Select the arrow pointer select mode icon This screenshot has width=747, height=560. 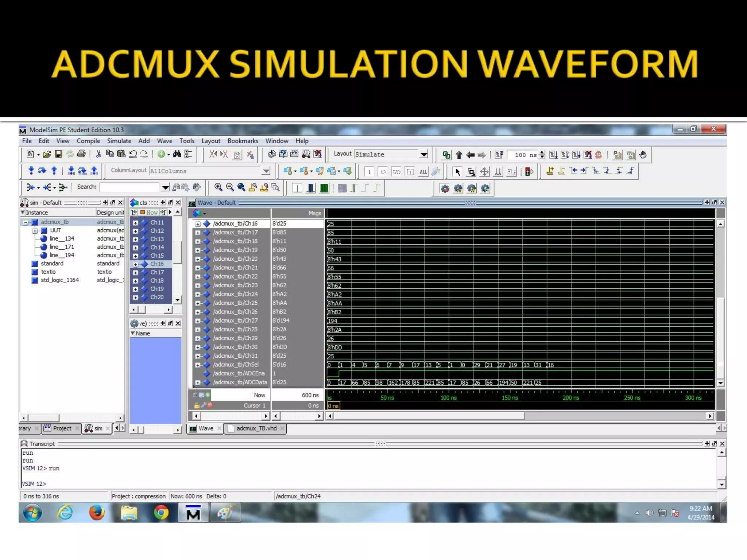[x=457, y=172]
